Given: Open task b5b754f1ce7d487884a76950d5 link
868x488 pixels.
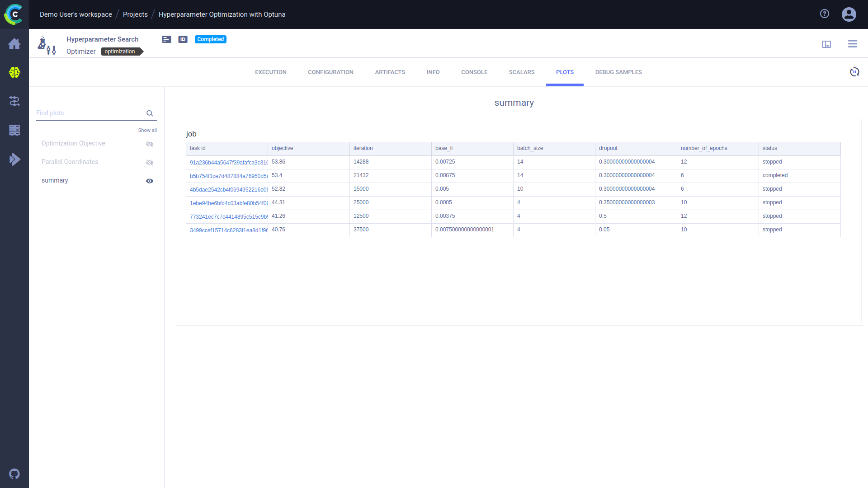Looking at the screenshot, I should pyautogui.click(x=229, y=176).
